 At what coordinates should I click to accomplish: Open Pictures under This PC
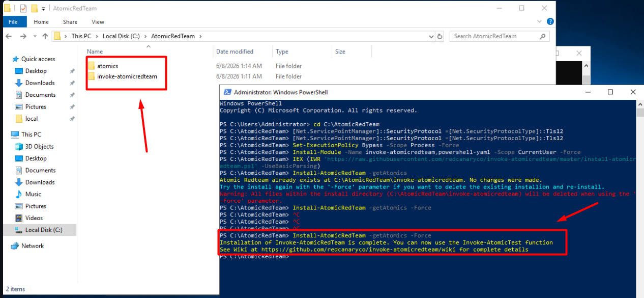click(36, 206)
